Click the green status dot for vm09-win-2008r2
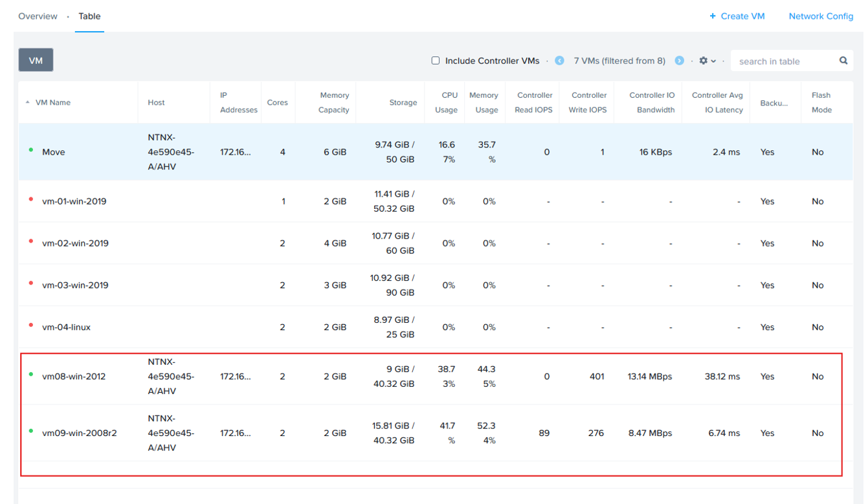 click(x=31, y=431)
